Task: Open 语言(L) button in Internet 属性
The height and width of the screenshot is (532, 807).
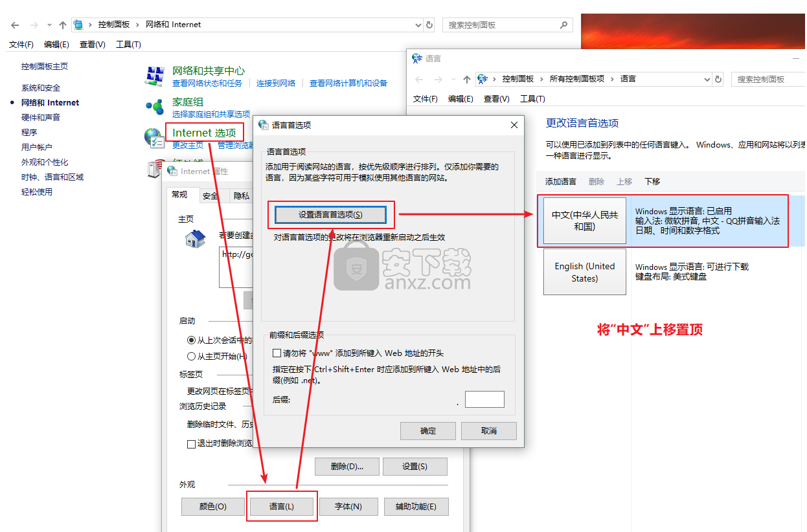Action: pos(281,506)
